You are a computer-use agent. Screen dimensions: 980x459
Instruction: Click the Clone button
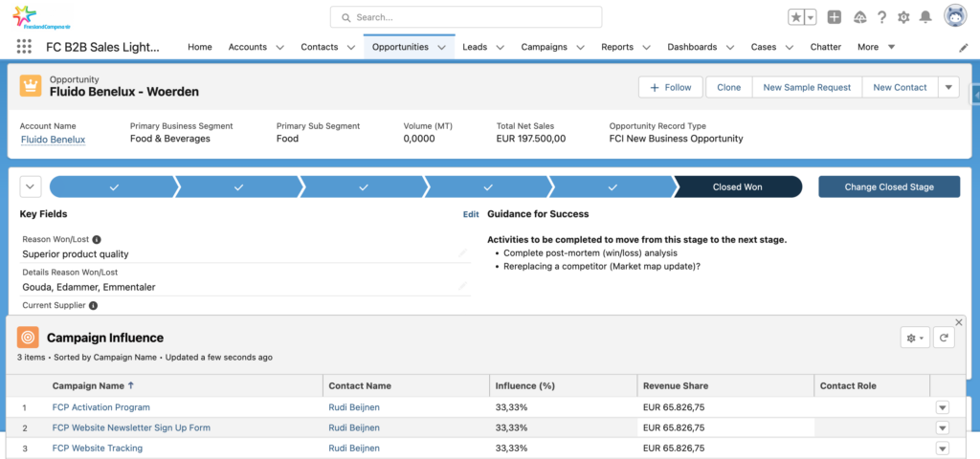coord(728,87)
